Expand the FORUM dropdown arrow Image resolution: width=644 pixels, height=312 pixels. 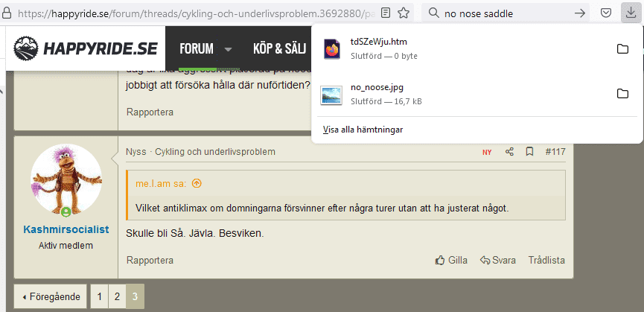(228, 49)
